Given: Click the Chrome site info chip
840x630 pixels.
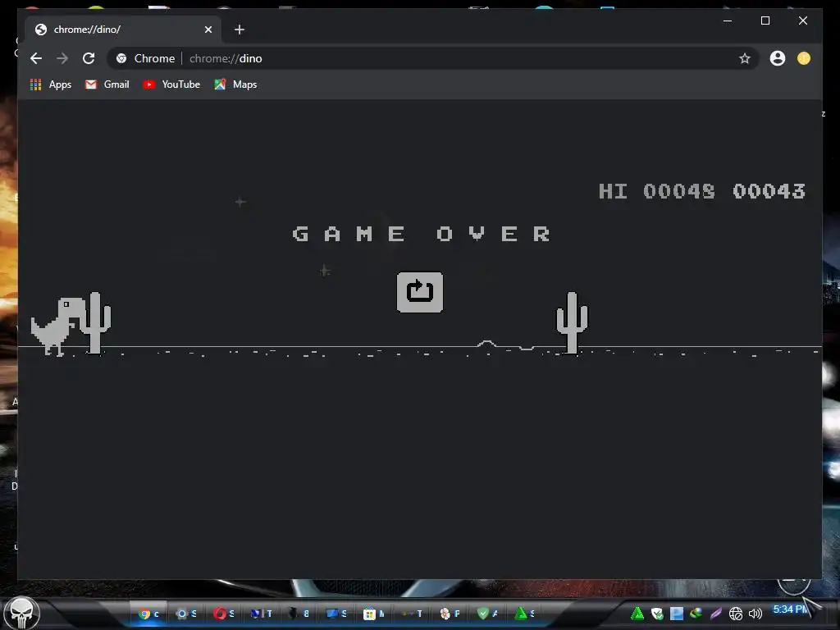Looking at the screenshot, I should [x=146, y=58].
